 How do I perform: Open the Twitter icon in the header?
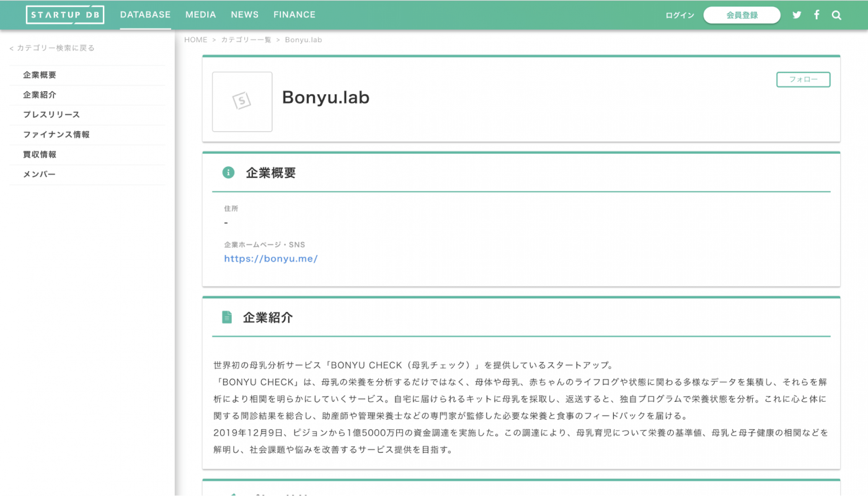click(x=797, y=14)
